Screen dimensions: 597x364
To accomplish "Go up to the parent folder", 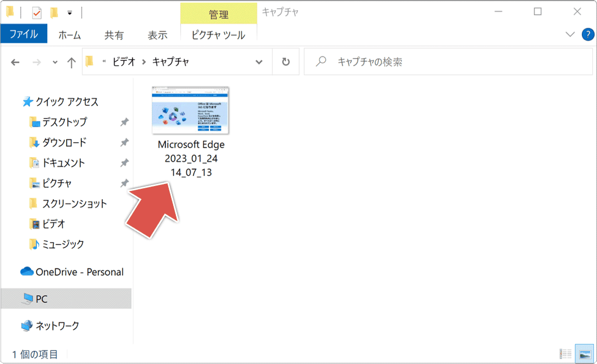I will [x=71, y=61].
